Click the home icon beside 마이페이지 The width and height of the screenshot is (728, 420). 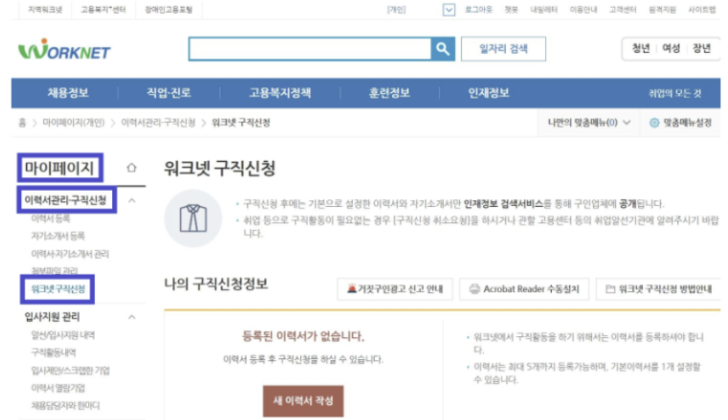point(131,168)
